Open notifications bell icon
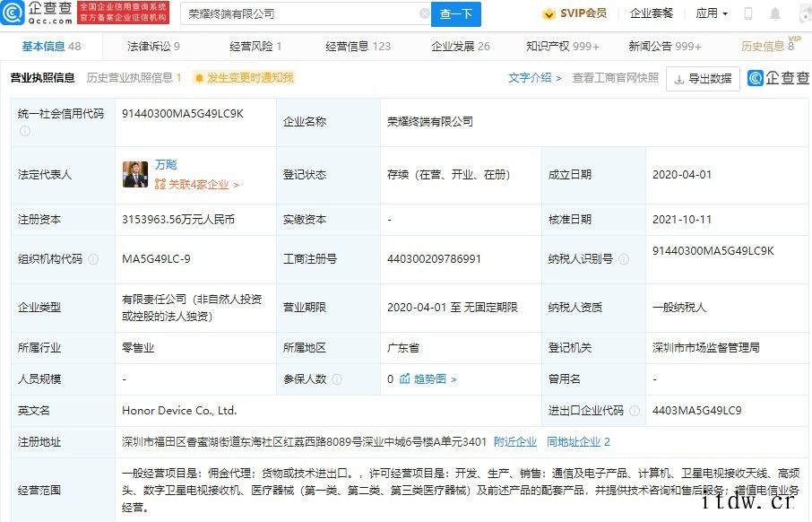The width and height of the screenshot is (812, 522). (x=774, y=14)
